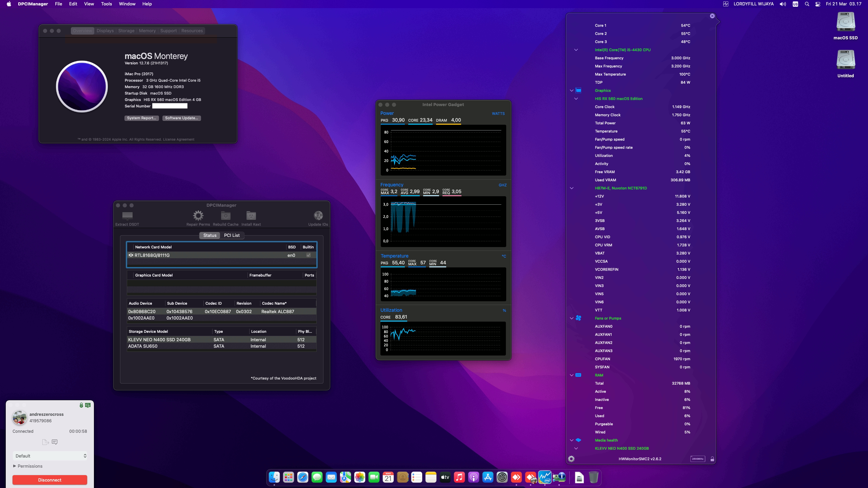Open HWMonitorSMC2 settings via the gear icon
The height and width of the screenshot is (488, 868).
572,459
